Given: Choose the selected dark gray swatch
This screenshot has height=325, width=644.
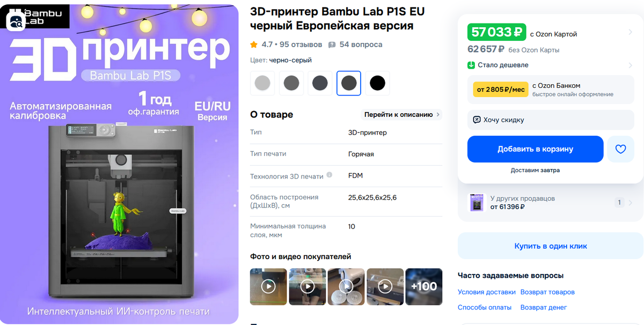Looking at the screenshot, I should pos(349,83).
